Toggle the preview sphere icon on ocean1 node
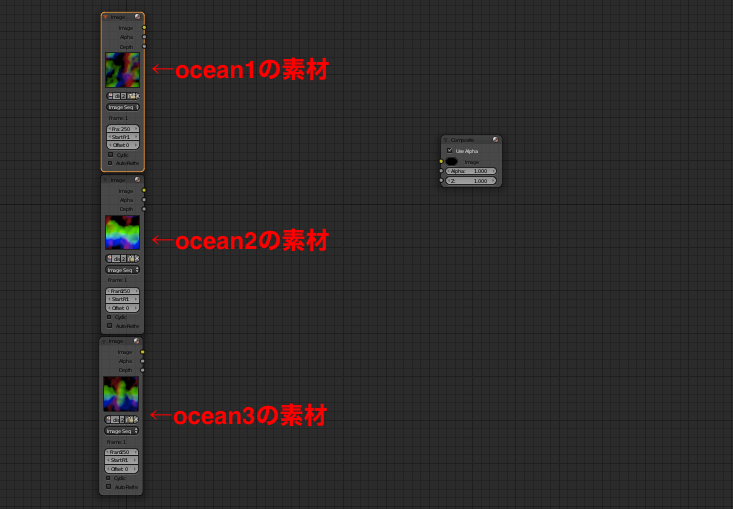This screenshot has height=509, width=733. pos(137,17)
